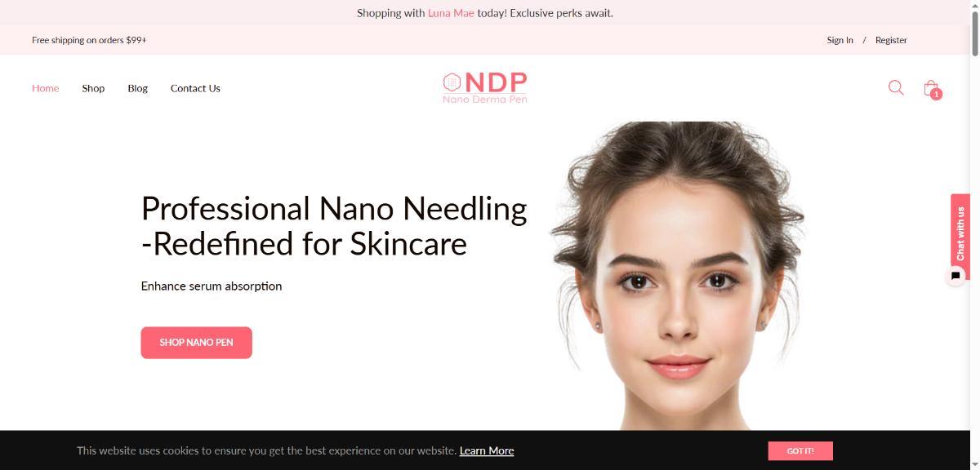980x470 pixels.
Task: Open the Blog menu item
Action: 137,88
